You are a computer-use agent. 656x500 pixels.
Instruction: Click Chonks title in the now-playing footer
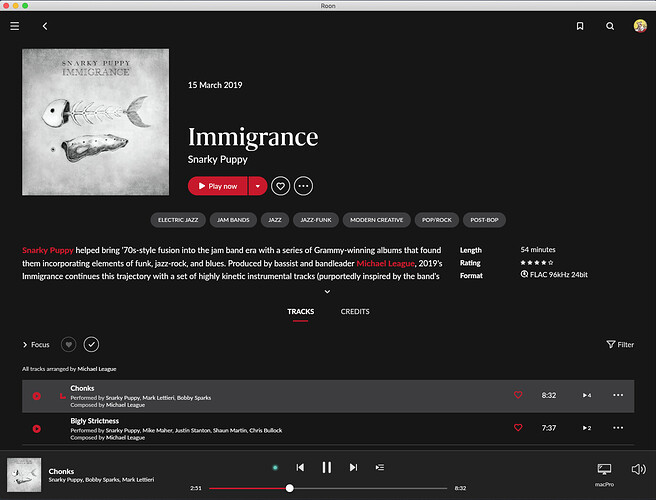(61, 471)
